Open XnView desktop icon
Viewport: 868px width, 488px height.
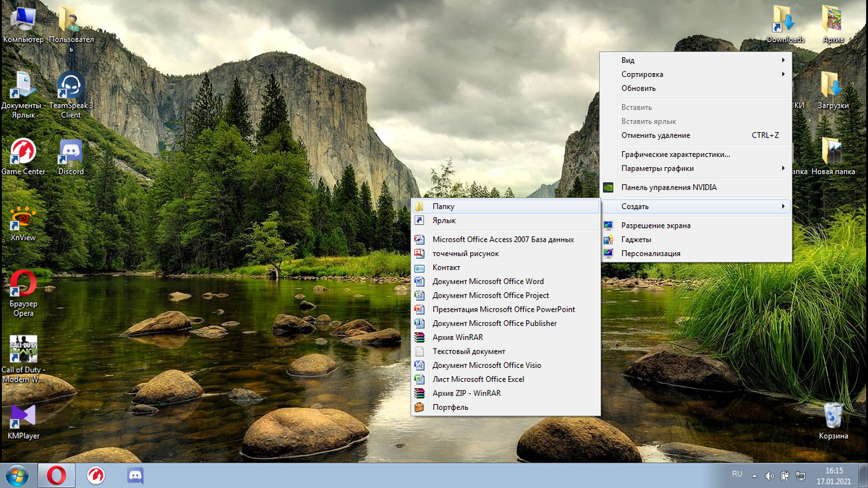point(23,223)
